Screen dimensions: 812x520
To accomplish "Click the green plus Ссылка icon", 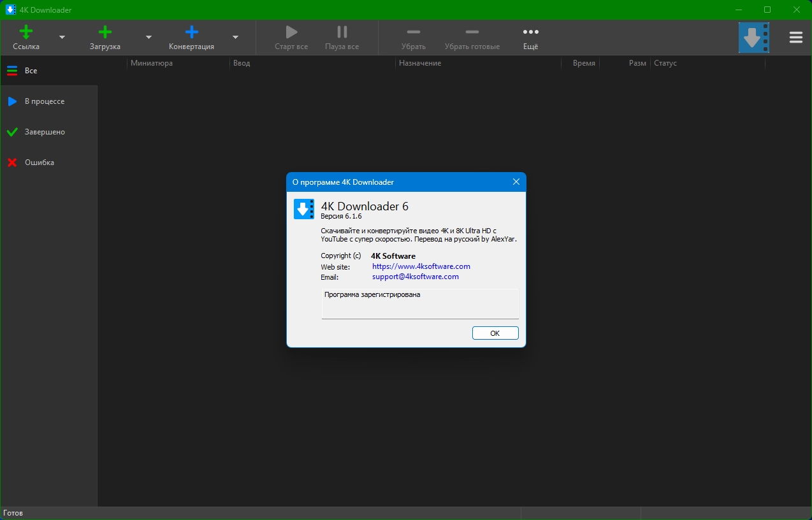I will [x=26, y=32].
